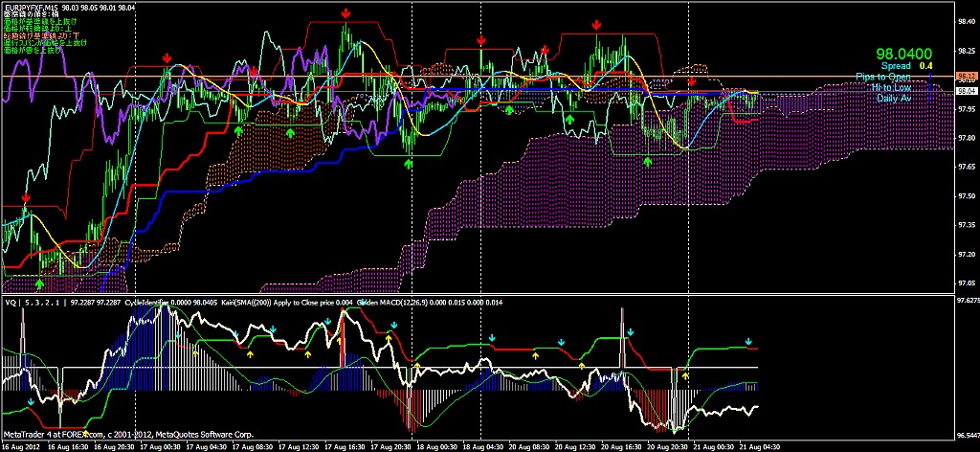Click the 17 Aug 16:30 time axis label

point(344,445)
